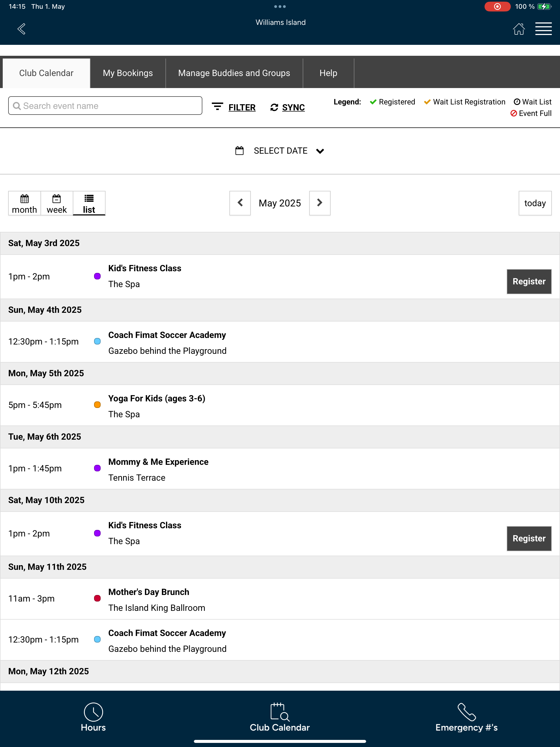Image resolution: width=560 pixels, height=747 pixels.
Task: Click Tennis Terrace location text
Action: pyautogui.click(x=137, y=478)
